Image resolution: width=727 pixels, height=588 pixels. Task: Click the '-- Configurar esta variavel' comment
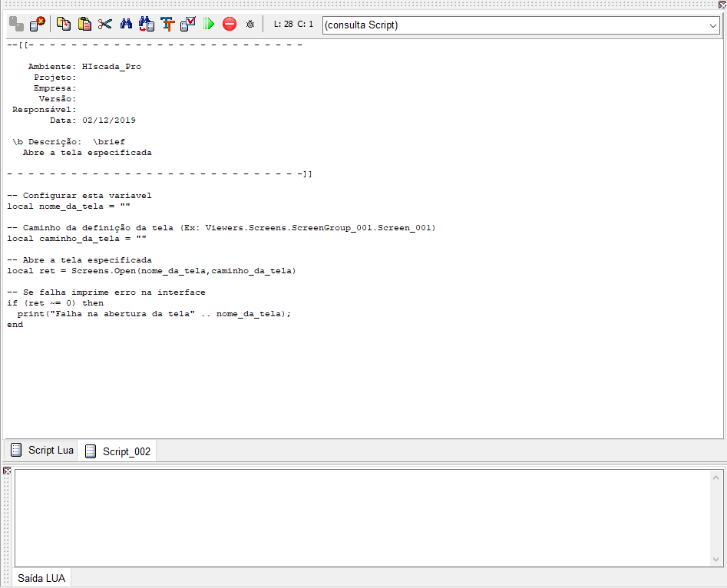tap(79, 196)
